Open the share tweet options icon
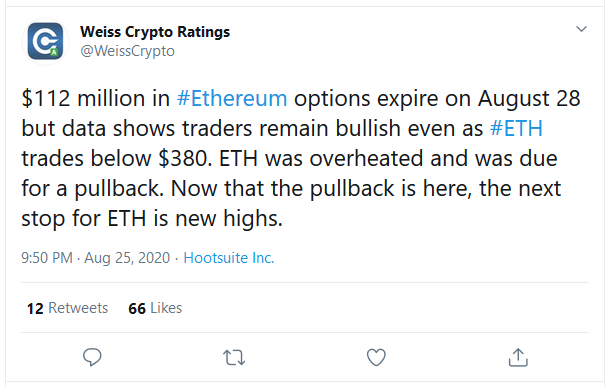This screenshot has width=611, height=387. 518,357
